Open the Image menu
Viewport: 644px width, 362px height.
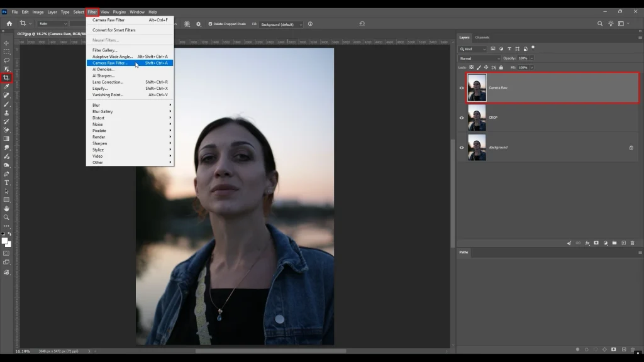pyautogui.click(x=38, y=12)
